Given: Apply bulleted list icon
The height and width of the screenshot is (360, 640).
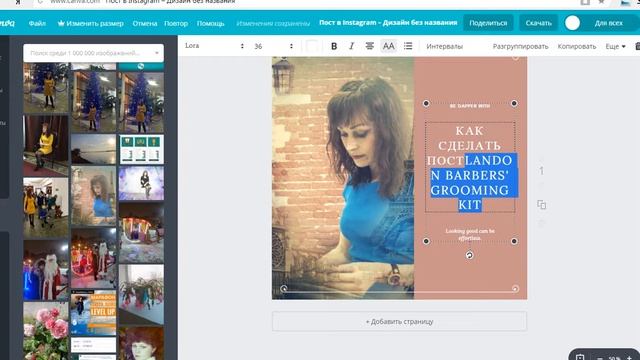Looking at the screenshot, I should (408, 46).
